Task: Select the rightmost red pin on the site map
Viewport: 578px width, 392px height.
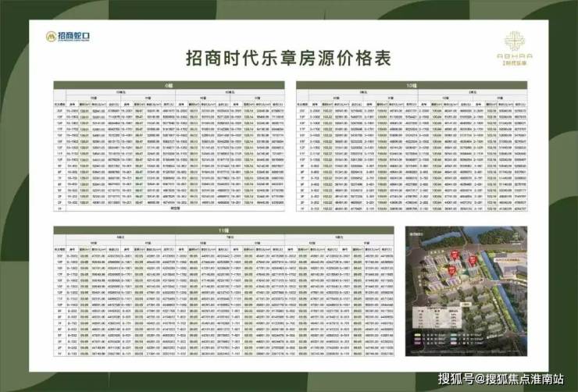Action: (473, 261)
